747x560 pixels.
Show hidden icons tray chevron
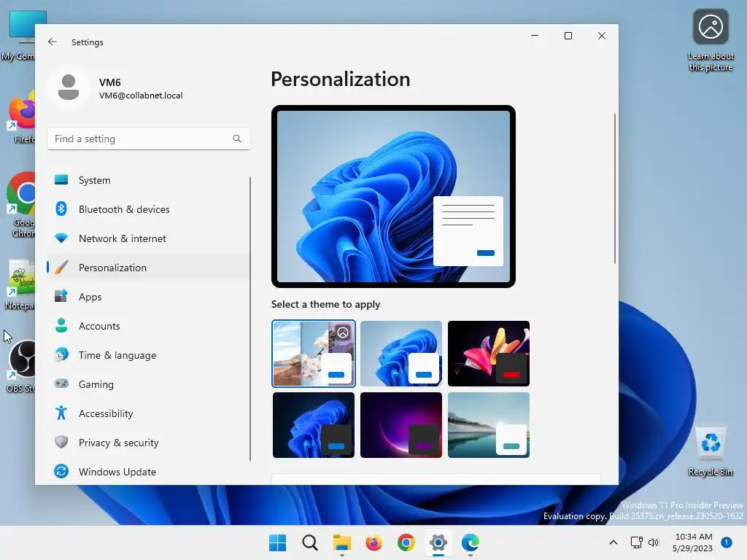614,542
